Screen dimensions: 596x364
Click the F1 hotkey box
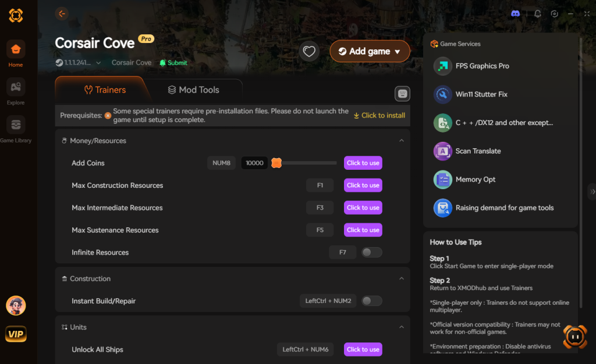click(320, 185)
